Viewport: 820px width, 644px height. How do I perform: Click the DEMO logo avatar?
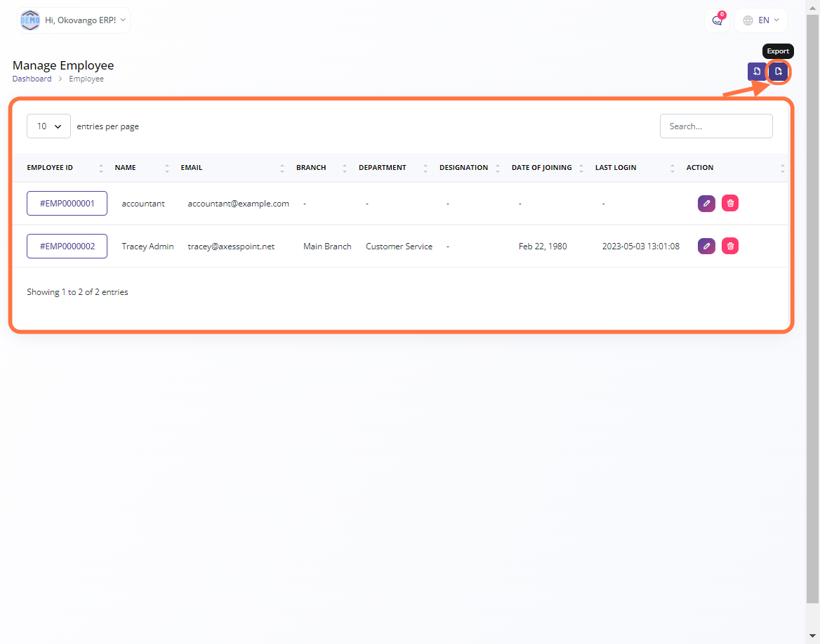point(30,20)
